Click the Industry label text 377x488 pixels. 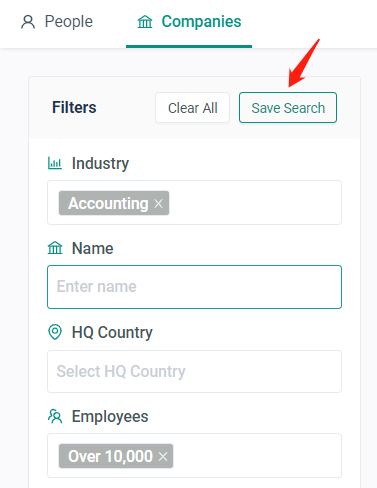click(x=100, y=164)
